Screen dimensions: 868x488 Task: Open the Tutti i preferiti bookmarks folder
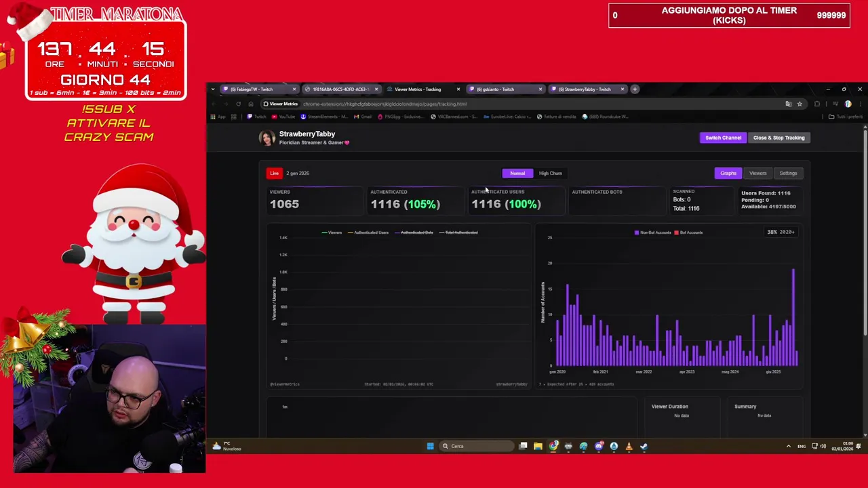(846, 117)
